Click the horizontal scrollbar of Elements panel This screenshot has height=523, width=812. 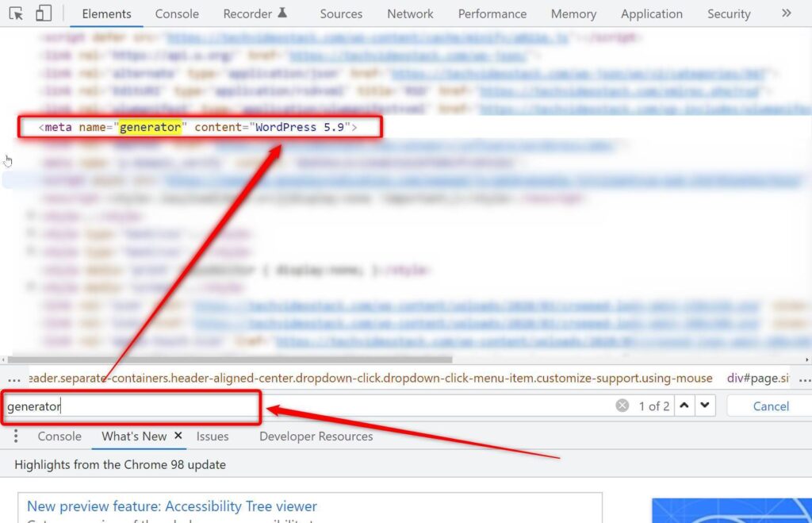(x=230, y=360)
